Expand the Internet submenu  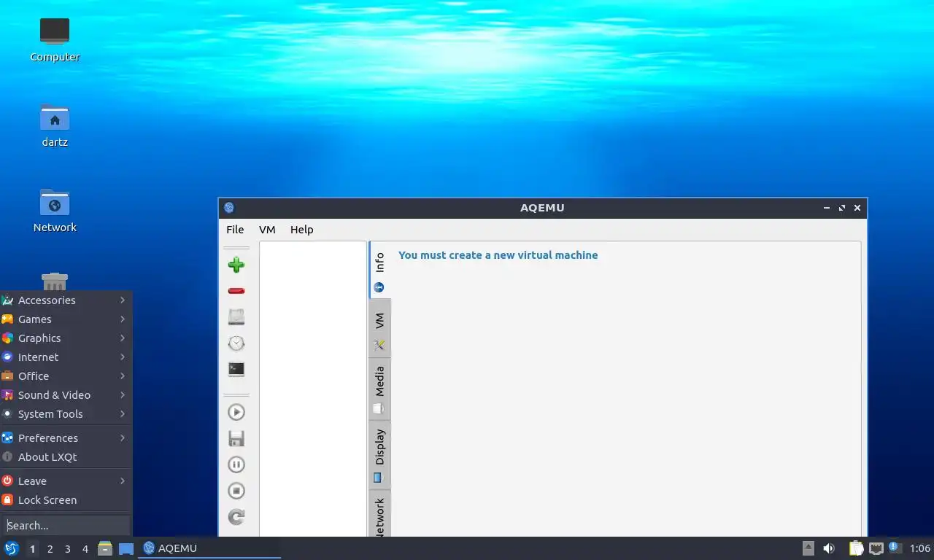[66, 357]
